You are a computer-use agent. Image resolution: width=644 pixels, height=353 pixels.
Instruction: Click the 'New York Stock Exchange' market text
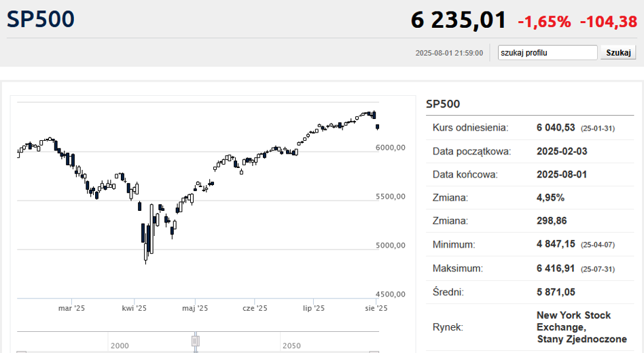point(573,321)
